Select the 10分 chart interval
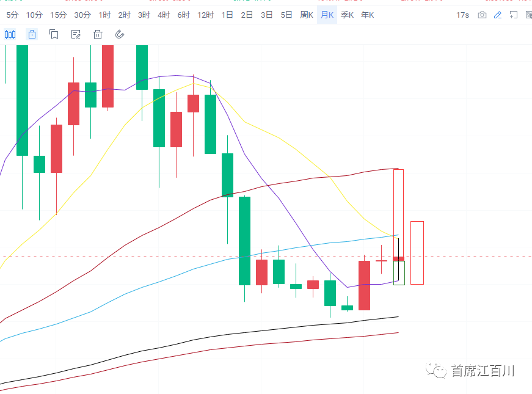The height and width of the screenshot is (394, 532). pyautogui.click(x=34, y=15)
